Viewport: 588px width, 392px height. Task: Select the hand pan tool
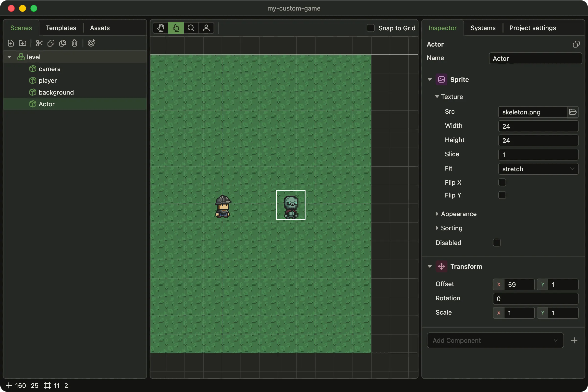[161, 28]
